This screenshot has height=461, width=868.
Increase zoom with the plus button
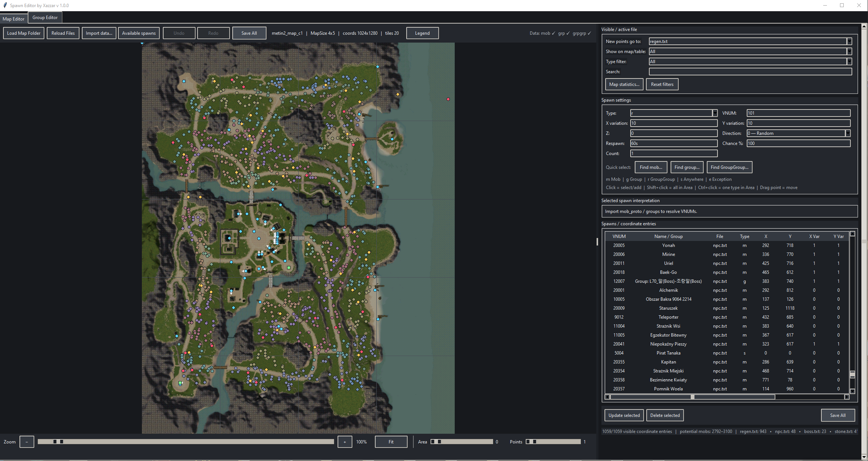[345, 442]
